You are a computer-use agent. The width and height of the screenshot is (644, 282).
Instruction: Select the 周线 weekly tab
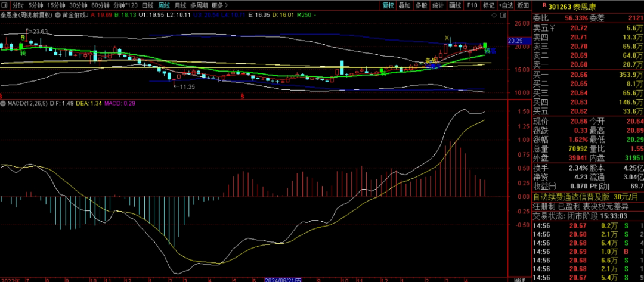click(165, 5)
